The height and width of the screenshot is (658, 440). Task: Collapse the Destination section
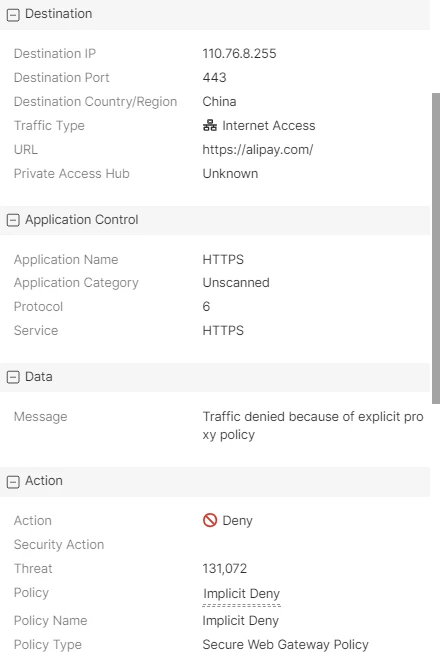pyautogui.click(x=13, y=15)
